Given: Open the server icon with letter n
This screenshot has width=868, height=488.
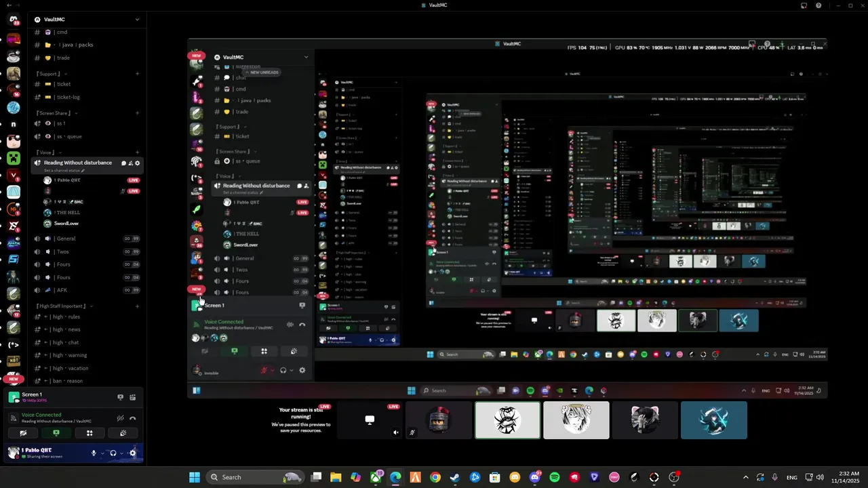Looking at the screenshot, I should click(14, 125).
